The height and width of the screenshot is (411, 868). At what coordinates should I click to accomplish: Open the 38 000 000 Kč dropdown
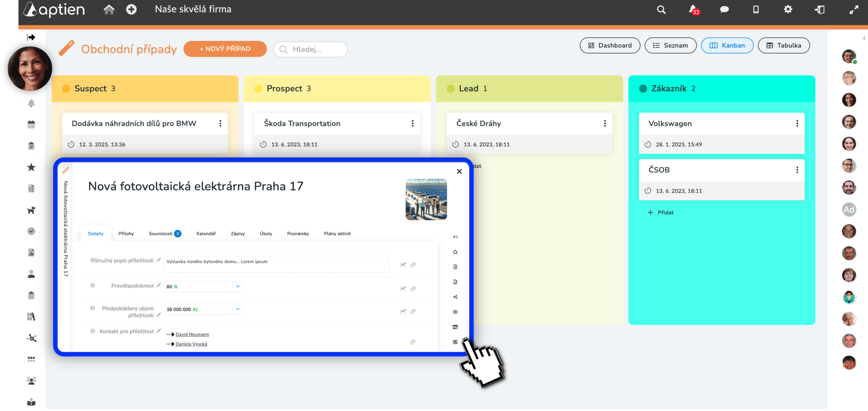[237, 309]
